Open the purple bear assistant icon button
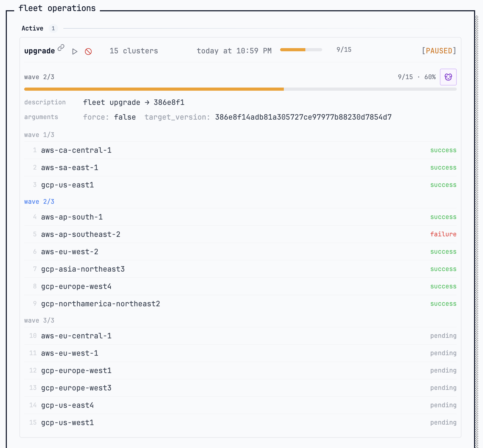This screenshot has height=448, width=483. click(448, 77)
